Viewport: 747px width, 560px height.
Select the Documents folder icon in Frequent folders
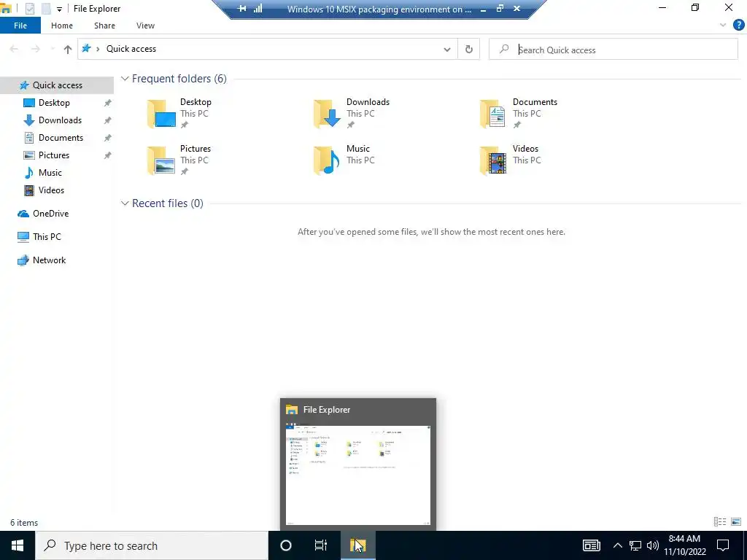[x=493, y=113]
